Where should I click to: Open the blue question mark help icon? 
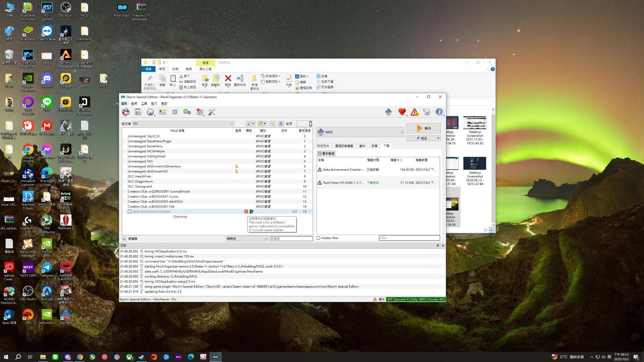point(439,112)
